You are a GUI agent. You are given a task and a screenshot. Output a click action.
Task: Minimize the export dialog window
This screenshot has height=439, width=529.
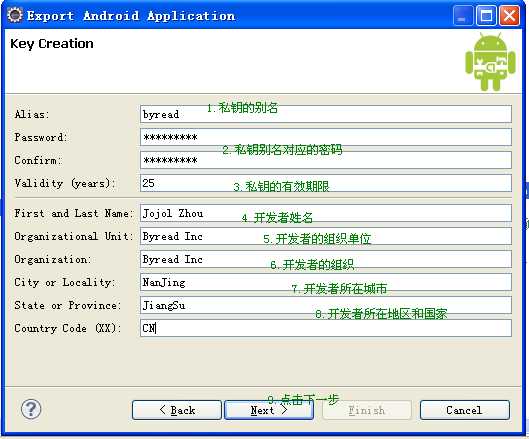(x=463, y=16)
